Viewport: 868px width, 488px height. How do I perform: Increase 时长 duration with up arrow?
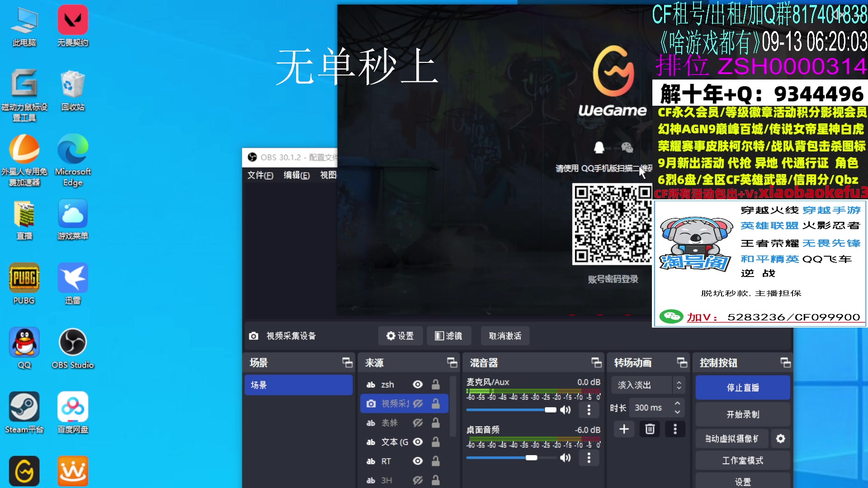(x=677, y=403)
